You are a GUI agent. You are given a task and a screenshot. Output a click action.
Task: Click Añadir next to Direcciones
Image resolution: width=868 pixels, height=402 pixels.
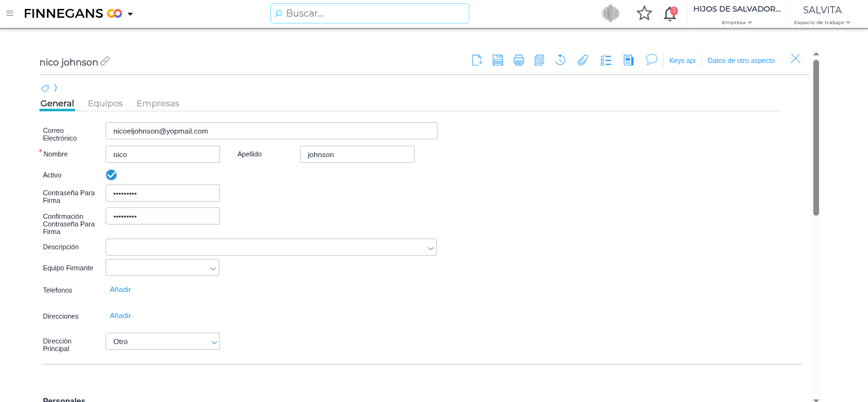click(120, 315)
